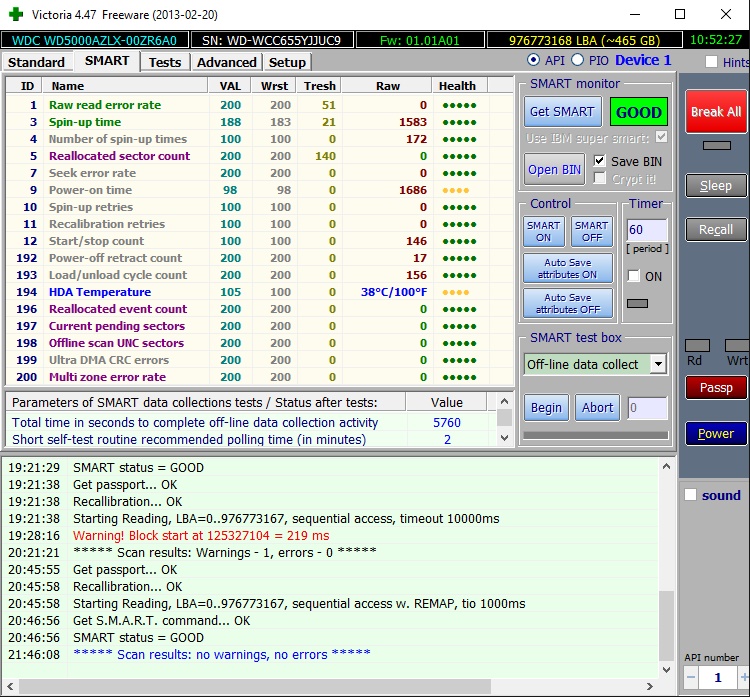Click the Timer period input field
The height and width of the screenshot is (697, 750).
click(x=647, y=230)
